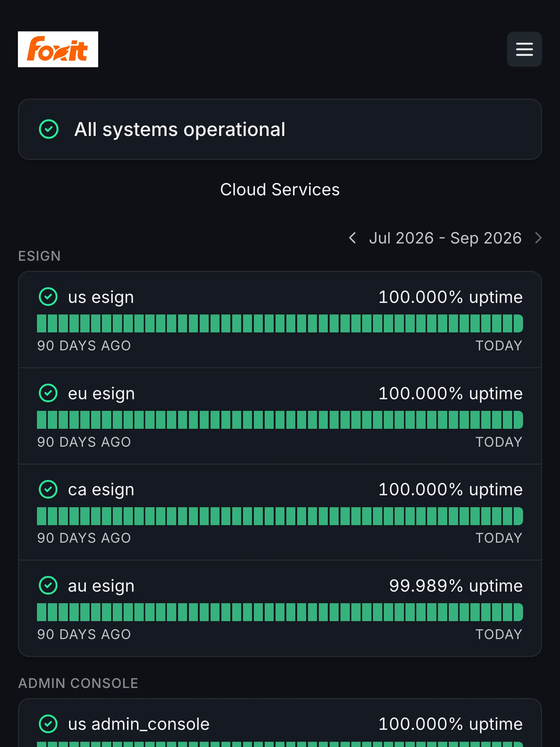The width and height of the screenshot is (560, 747).
Task: Select the eu esign service name
Action: (101, 394)
